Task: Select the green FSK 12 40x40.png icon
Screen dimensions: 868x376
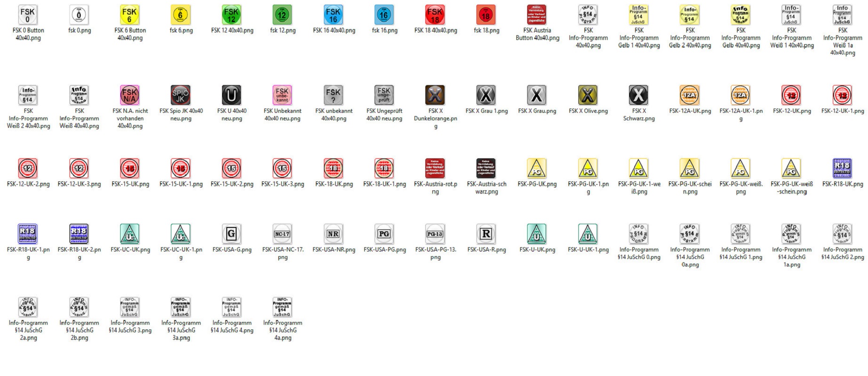Action: (x=232, y=15)
